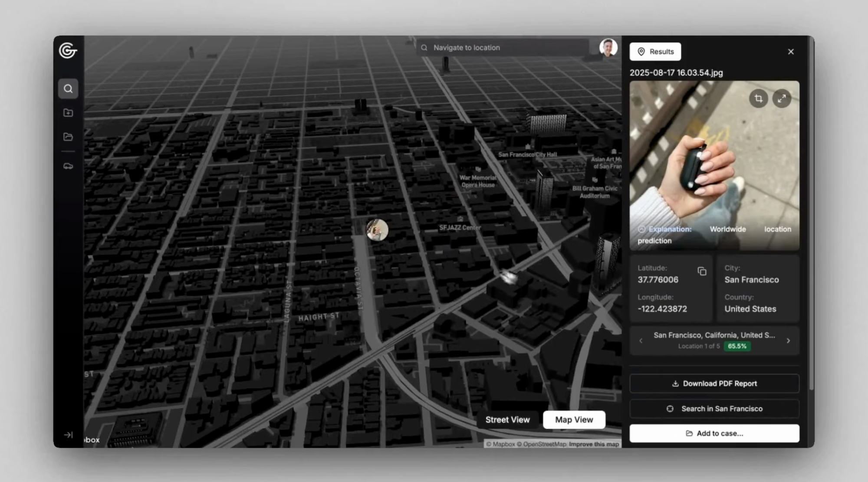Screen dimensions: 868x482
Task: Switch to Street View
Action: coord(508,420)
